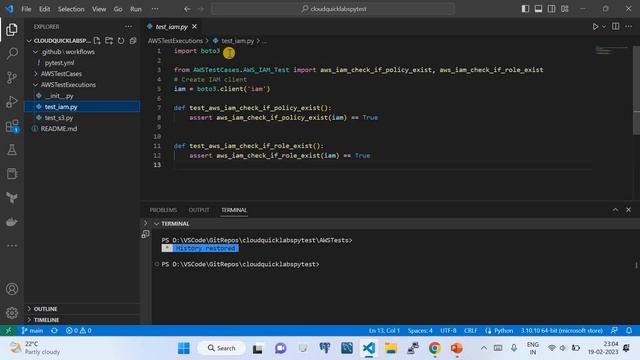Open editor more actions menu

tap(629, 27)
